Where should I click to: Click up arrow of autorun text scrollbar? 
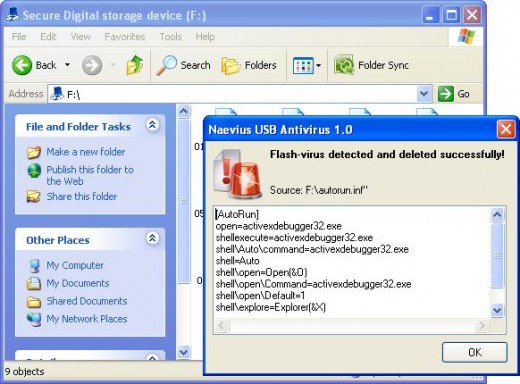coord(497,215)
